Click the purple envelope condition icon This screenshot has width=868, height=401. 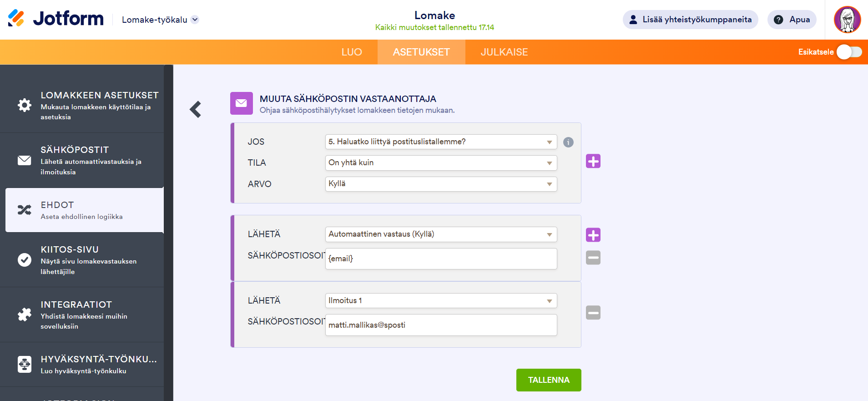pos(242,103)
